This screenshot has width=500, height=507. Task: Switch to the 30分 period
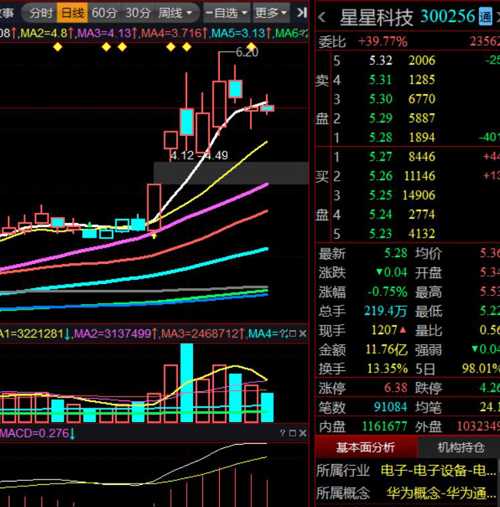(138, 13)
